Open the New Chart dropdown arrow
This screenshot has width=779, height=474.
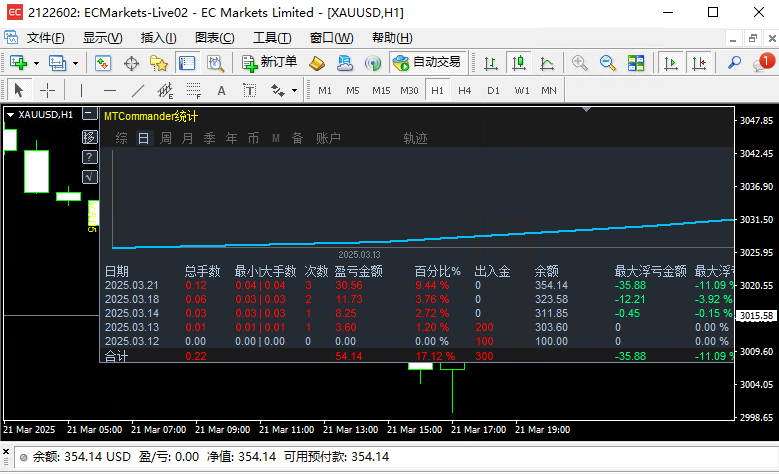pyautogui.click(x=36, y=63)
